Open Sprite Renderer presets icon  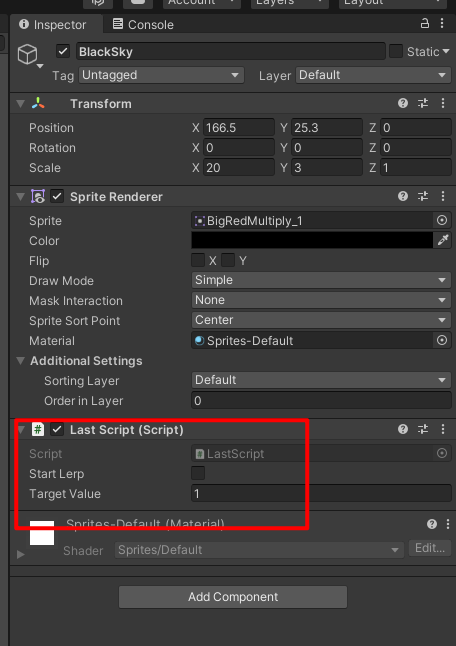coord(423,196)
